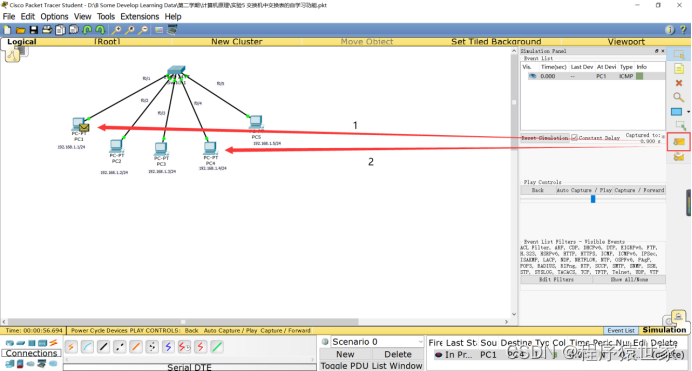The width and height of the screenshot is (692, 371).
Task: Click the Redo green arrow icon
Action: click(x=100, y=30)
